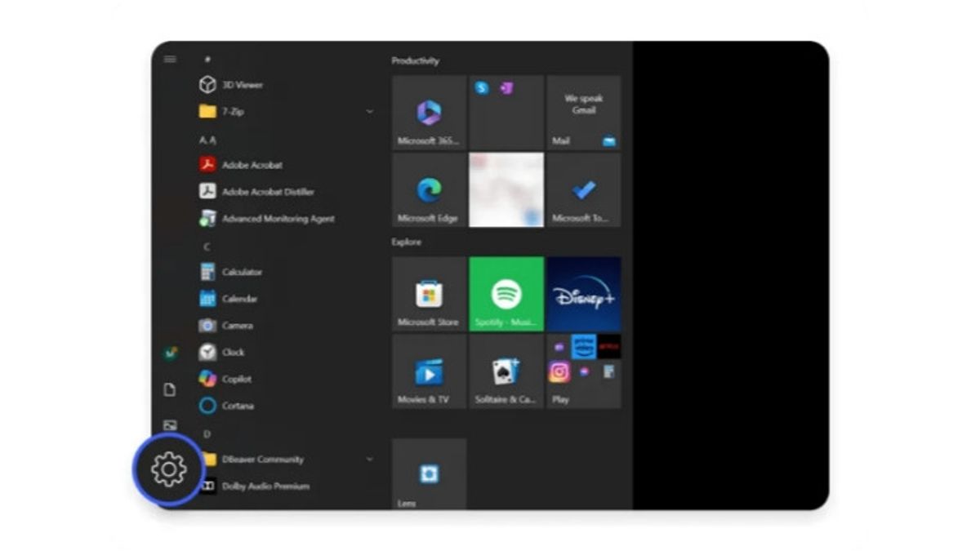The height and width of the screenshot is (551, 980).
Task: Click the user account avatar icon
Action: click(x=170, y=353)
